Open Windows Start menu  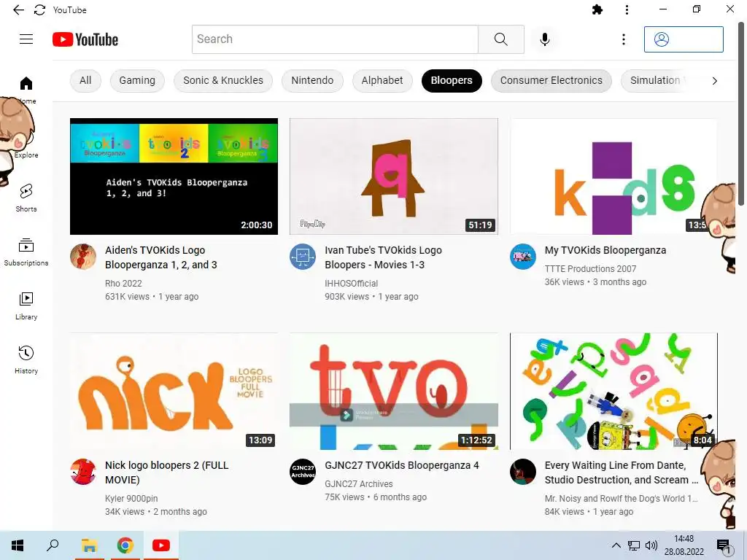click(18, 545)
